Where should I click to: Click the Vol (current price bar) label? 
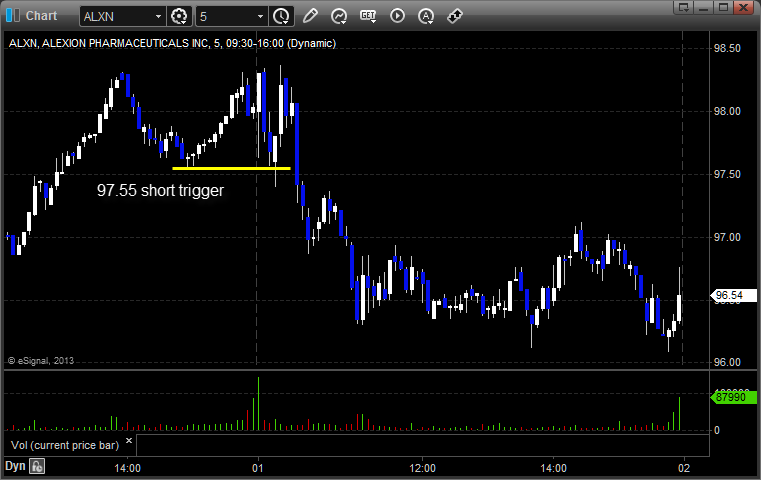click(65, 445)
